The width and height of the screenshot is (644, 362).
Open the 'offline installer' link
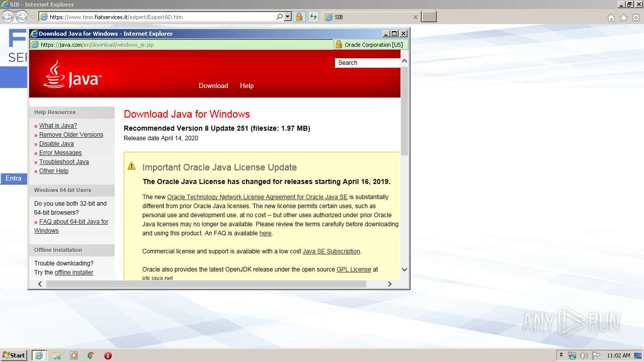pyautogui.click(x=74, y=273)
